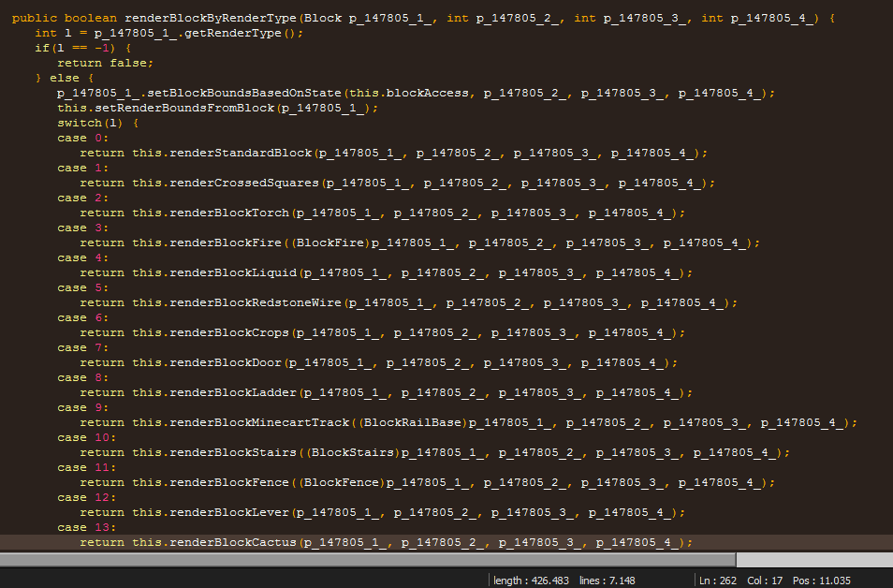Click "renderBlockLever" in case 12
This screenshot has height=588, width=893.
pyautogui.click(x=229, y=513)
